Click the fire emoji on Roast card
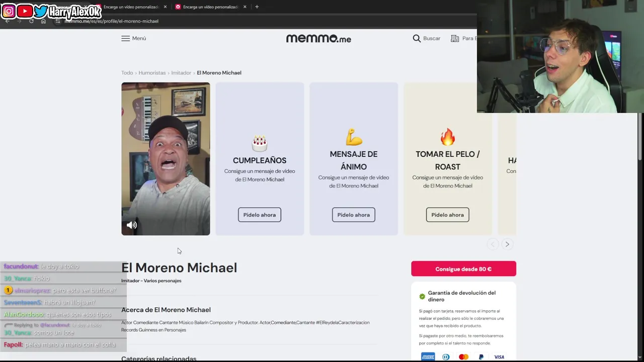 click(x=448, y=137)
